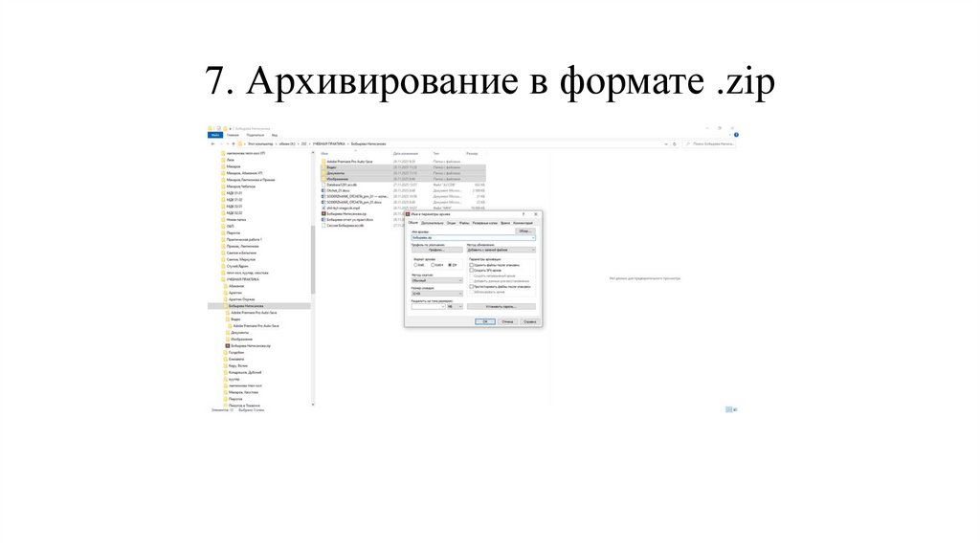
Task: Open the dictionary size dropdown
Action: [x=436, y=294]
